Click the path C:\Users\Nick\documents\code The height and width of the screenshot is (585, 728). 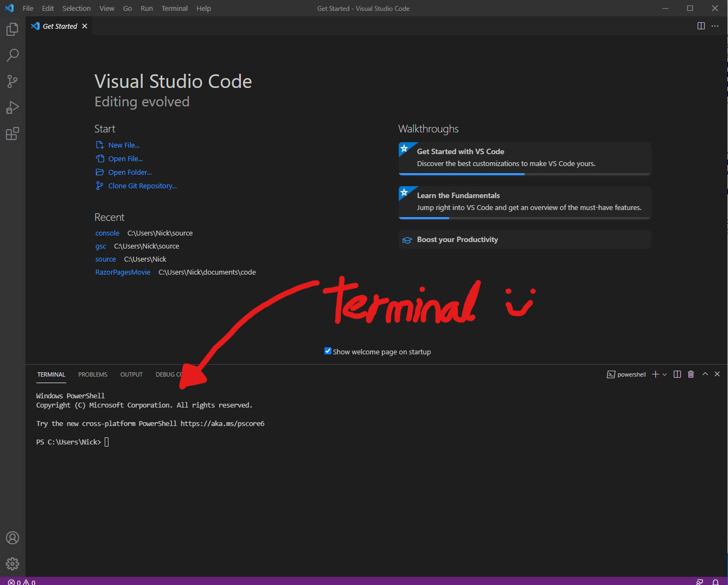coord(207,272)
